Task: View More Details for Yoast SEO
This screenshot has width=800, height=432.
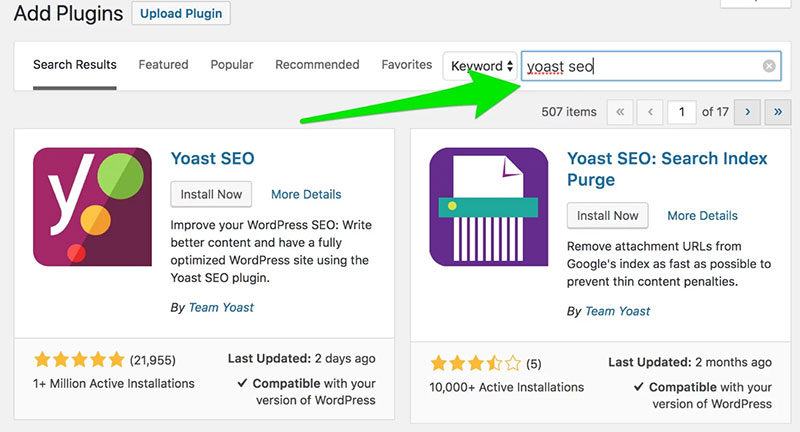Action: pyautogui.click(x=306, y=194)
